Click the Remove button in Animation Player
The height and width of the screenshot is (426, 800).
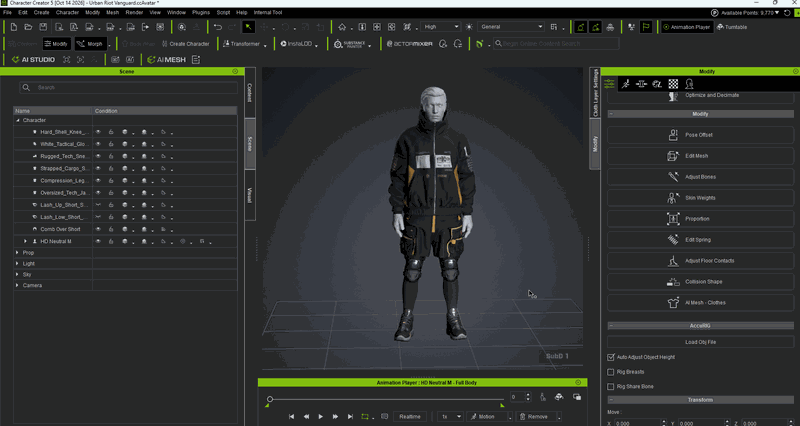click(x=534, y=417)
